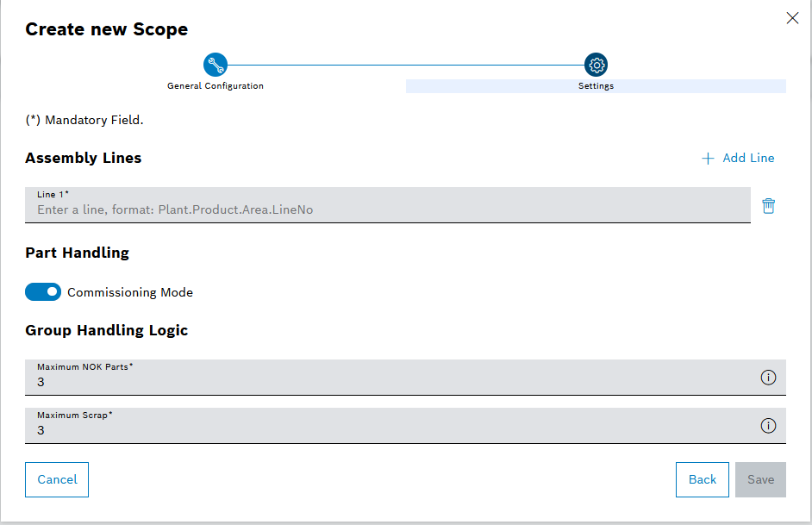Screen dimensions: 812x525
Task: Select the General Configuration step label
Action: (x=215, y=85)
